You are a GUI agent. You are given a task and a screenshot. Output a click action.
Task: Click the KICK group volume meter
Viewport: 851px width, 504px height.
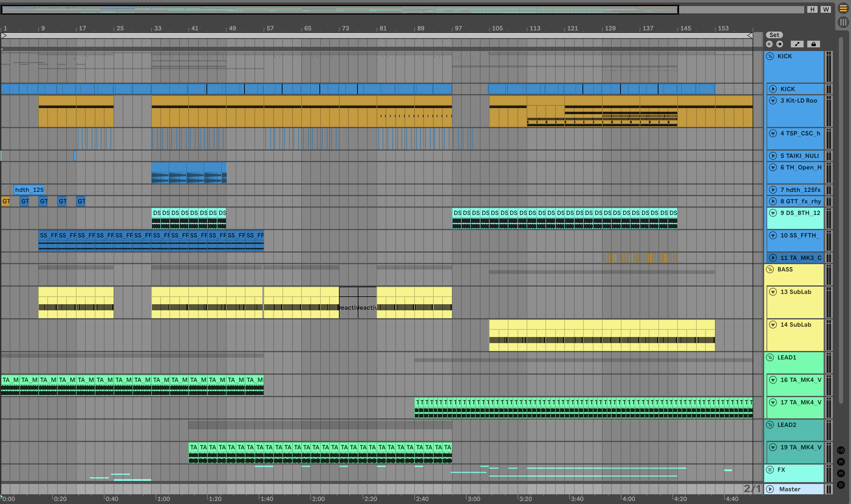829,66
